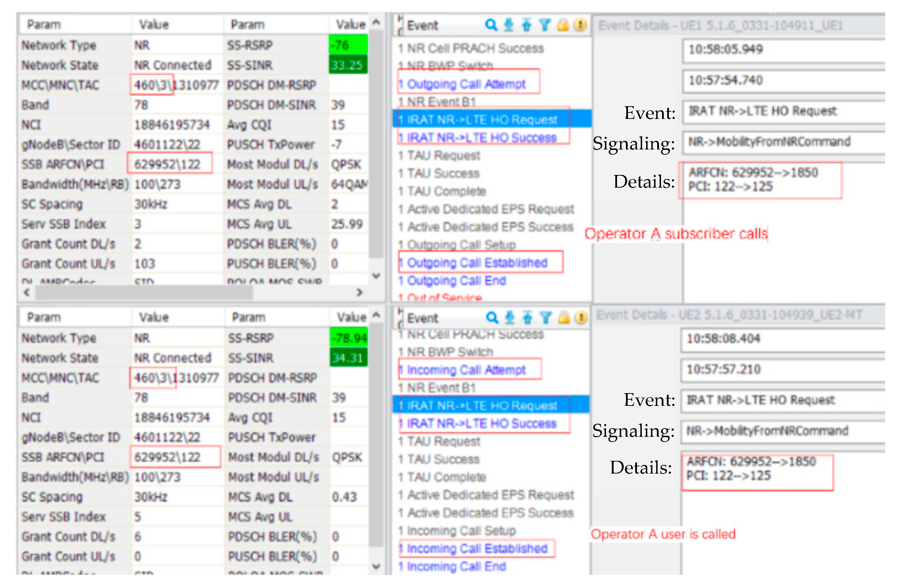Click the right arrow on the horizontal scrollbar
This screenshot has width=903, height=588.
coord(360,292)
